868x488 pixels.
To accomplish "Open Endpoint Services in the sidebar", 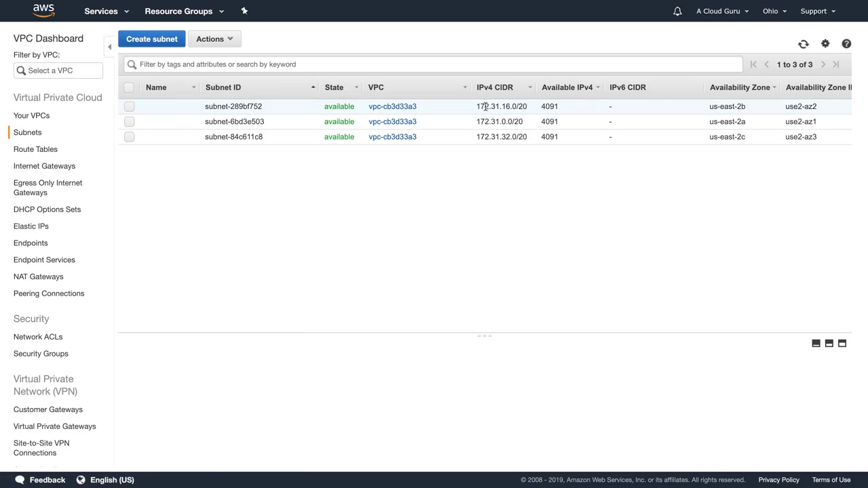I will tap(44, 260).
